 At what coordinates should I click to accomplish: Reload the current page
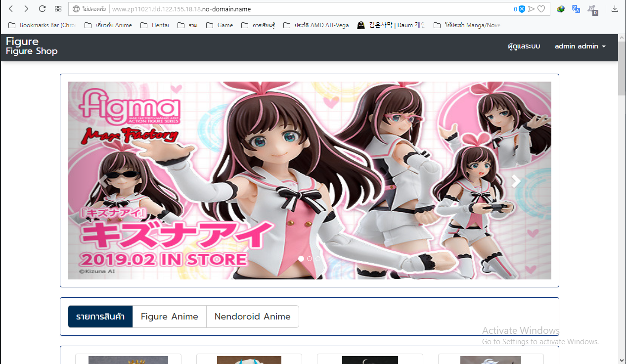click(x=42, y=9)
